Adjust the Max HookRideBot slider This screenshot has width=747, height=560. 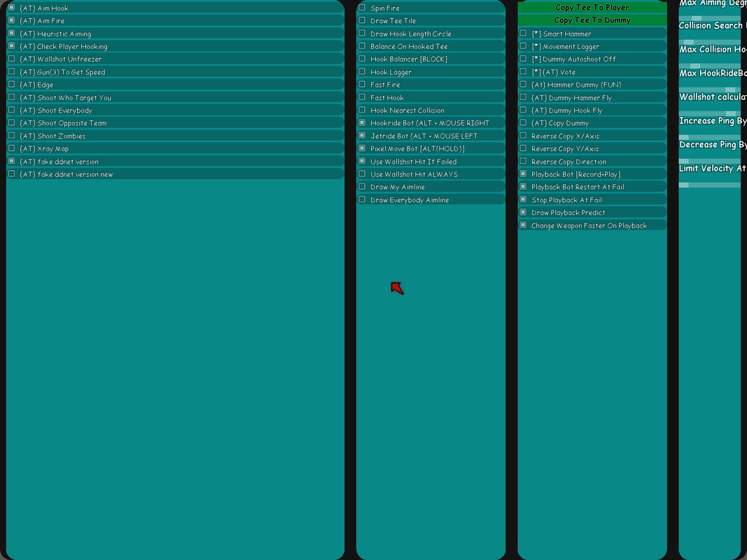point(710,90)
